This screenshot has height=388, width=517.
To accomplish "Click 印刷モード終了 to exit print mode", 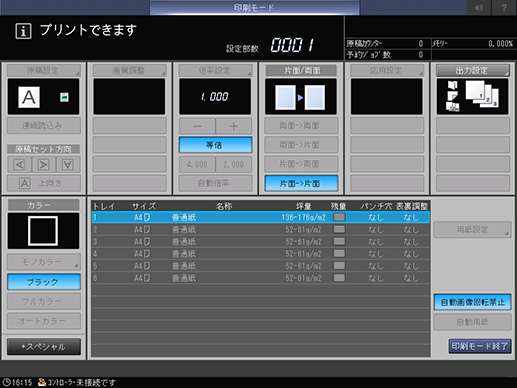I will pyautogui.click(x=480, y=346).
